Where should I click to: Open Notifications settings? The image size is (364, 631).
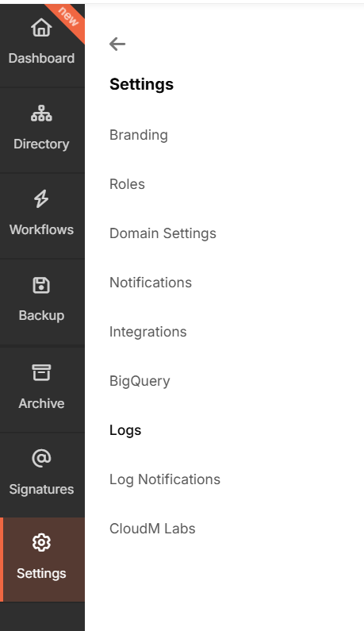coord(151,283)
